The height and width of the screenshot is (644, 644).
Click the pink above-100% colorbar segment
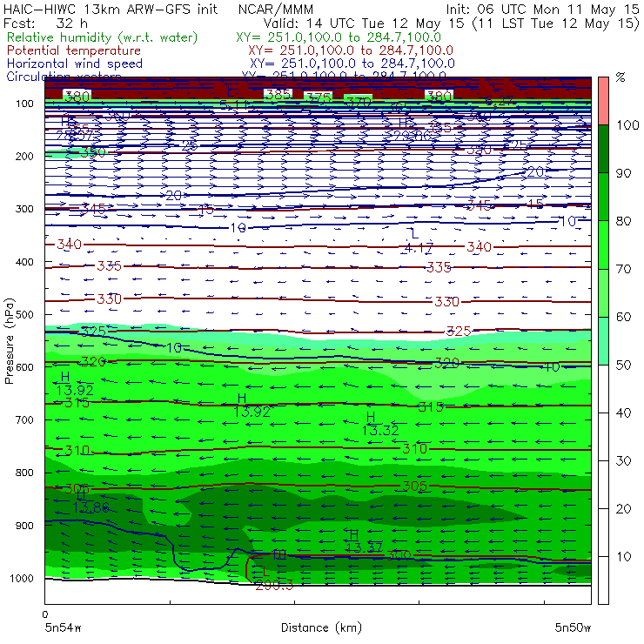[x=603, y=101]
